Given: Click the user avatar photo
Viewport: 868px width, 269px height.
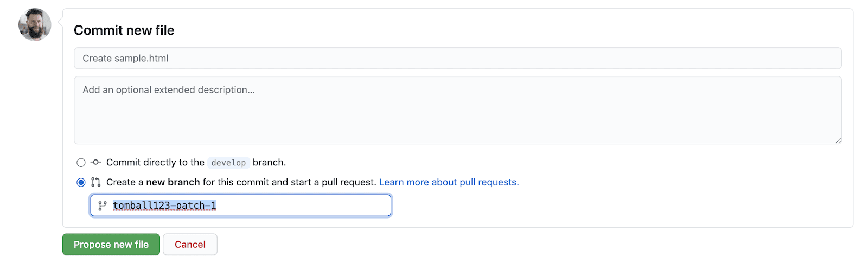Looking at the screenshot, I should point(35,24).
